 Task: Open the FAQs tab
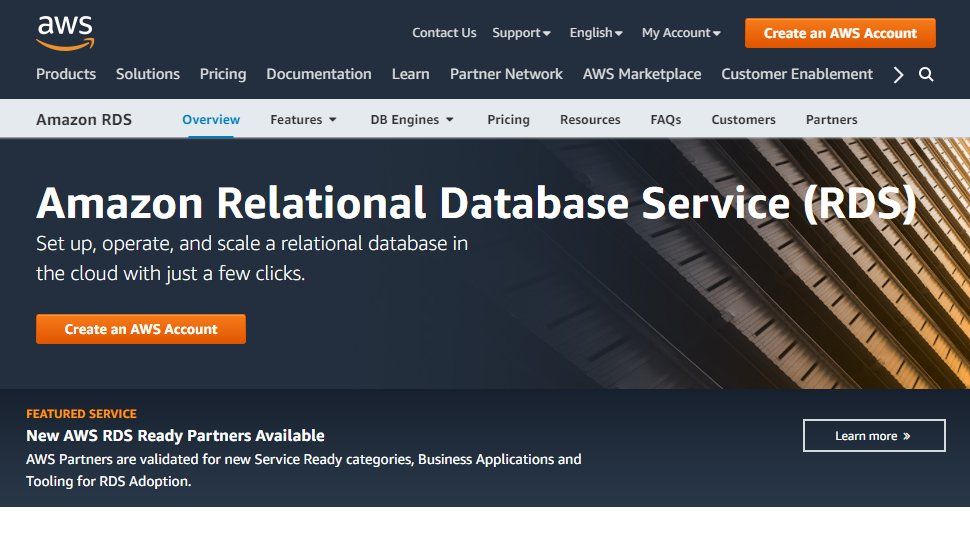665,120
